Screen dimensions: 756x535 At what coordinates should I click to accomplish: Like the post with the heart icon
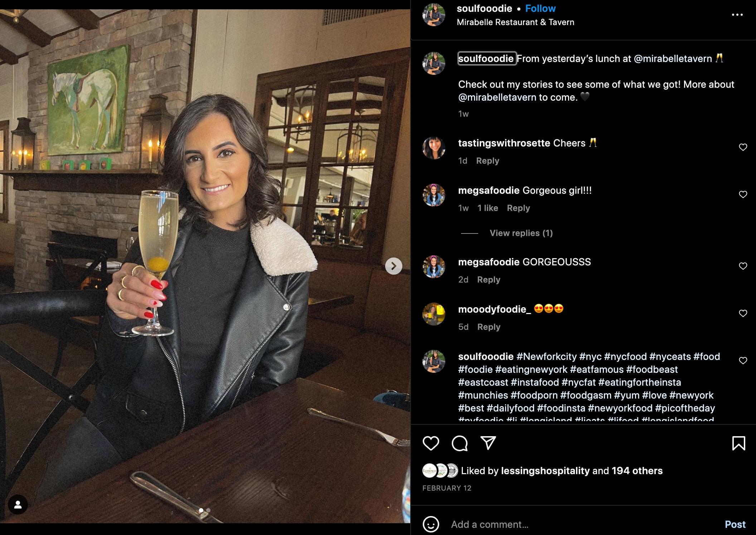(431, 443)
